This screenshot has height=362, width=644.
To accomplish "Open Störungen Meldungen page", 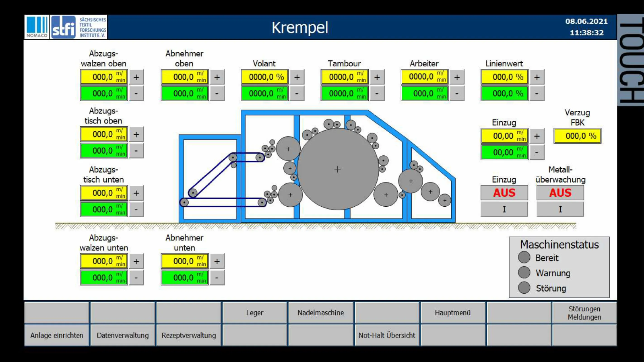I will (x=584, y=313).
